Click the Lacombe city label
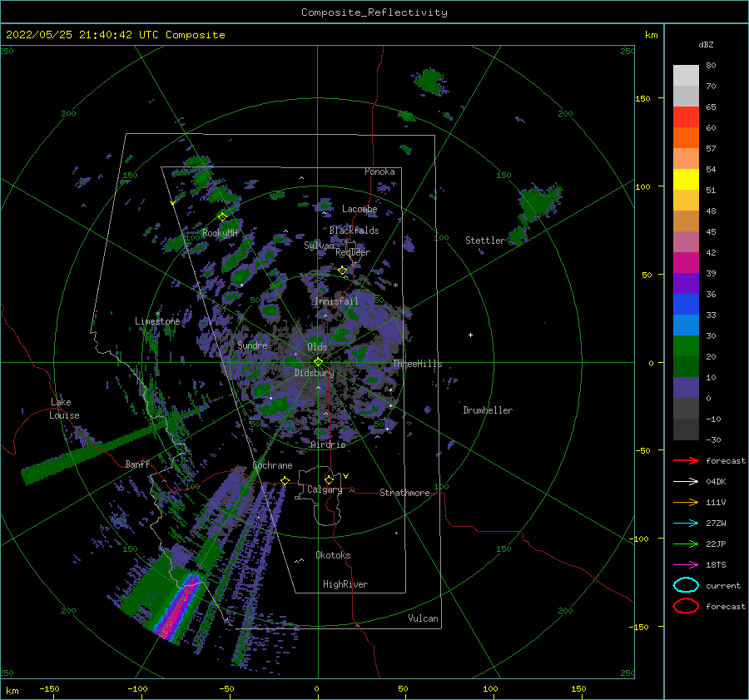This screenshot has width=749, height=700. [360, 209]
